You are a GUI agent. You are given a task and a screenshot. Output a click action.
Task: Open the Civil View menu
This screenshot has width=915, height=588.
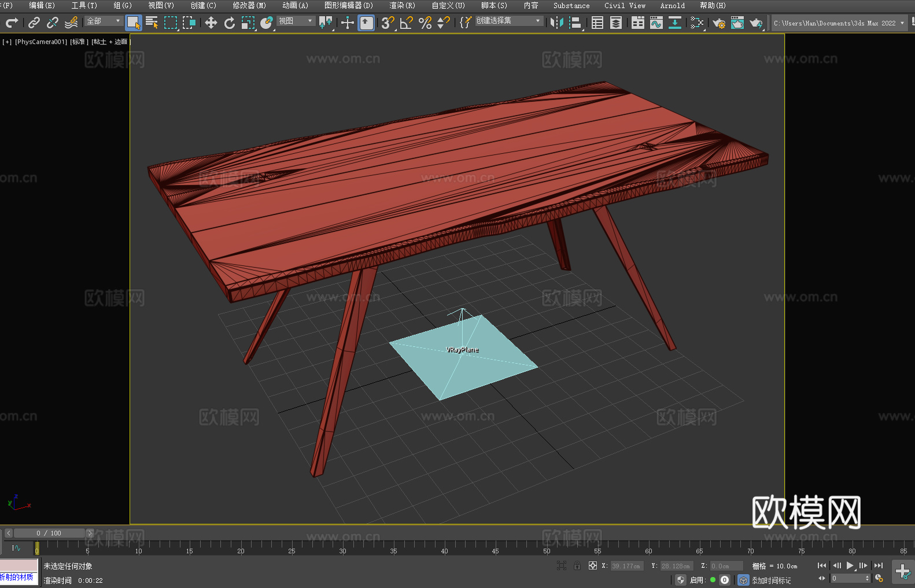coord(625,5)
